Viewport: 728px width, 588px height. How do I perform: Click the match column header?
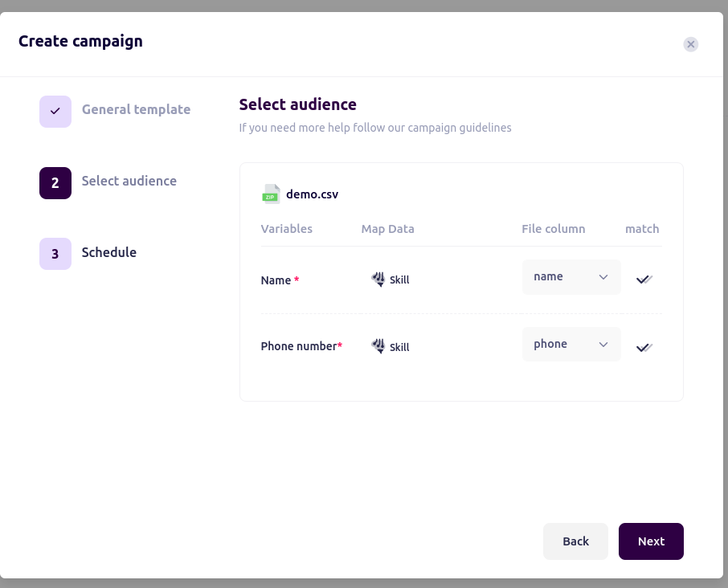coord(642,229)
